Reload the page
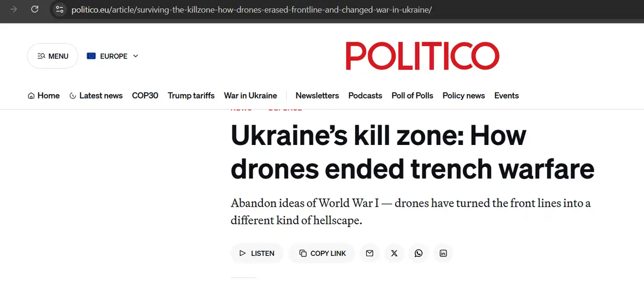The height and width of the screenshot is (289, 644). coord(34,9)
